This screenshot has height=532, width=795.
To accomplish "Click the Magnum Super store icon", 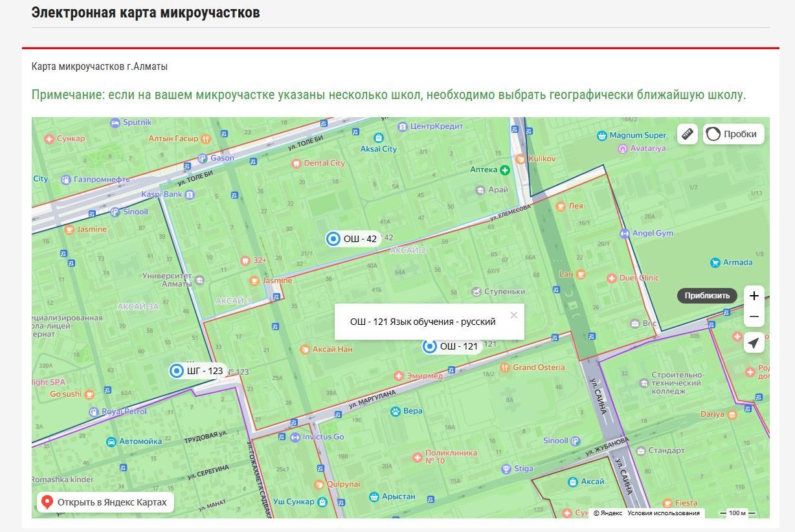I will click(602, 135).
